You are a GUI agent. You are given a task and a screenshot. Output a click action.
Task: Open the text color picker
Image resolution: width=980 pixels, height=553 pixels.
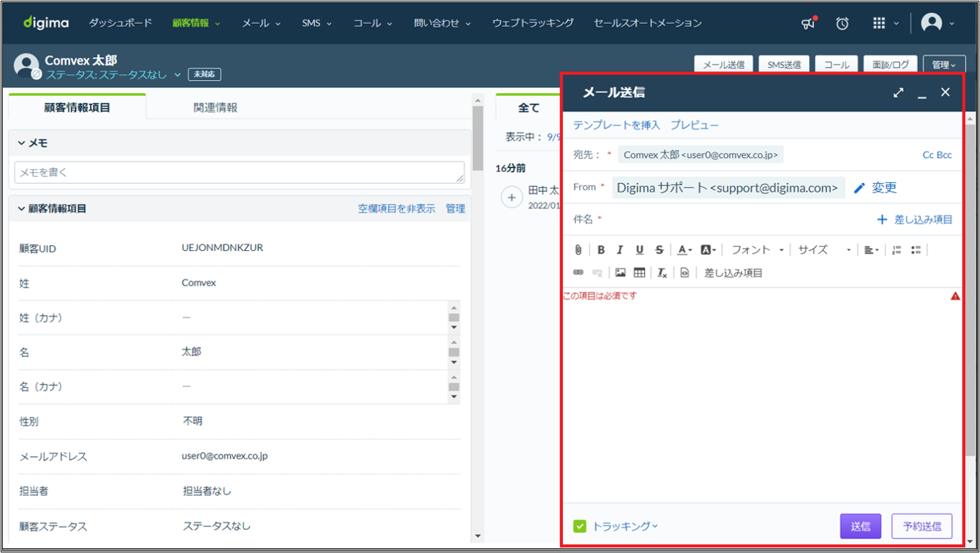(685, 250)
